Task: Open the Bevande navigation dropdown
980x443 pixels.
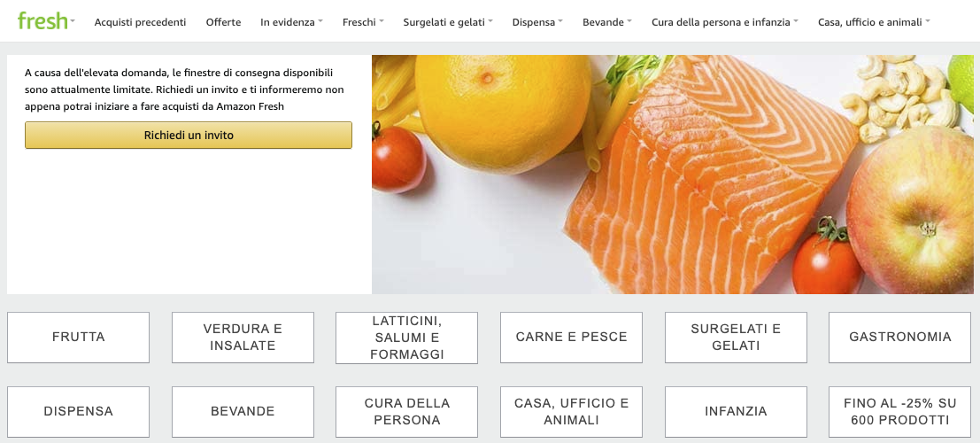Action: (x=606, y=22)
